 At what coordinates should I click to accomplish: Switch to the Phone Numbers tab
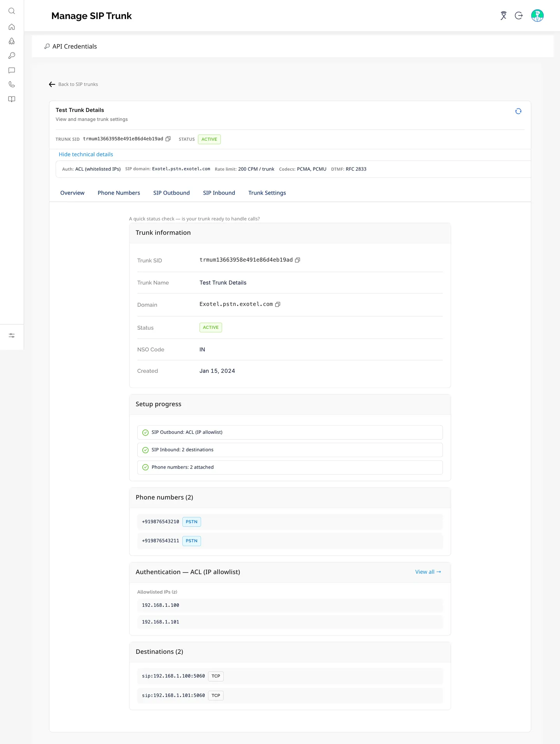coord(119,193)
